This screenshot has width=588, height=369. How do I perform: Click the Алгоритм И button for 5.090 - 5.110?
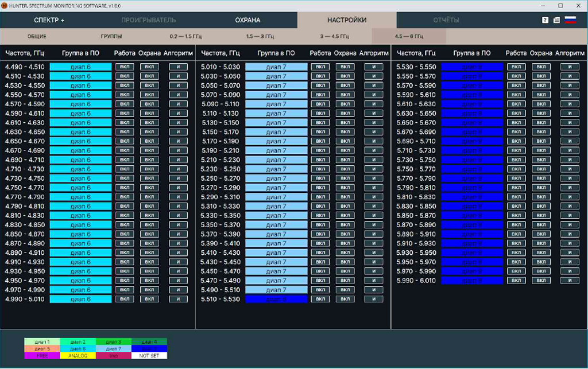tap(374, 104)
